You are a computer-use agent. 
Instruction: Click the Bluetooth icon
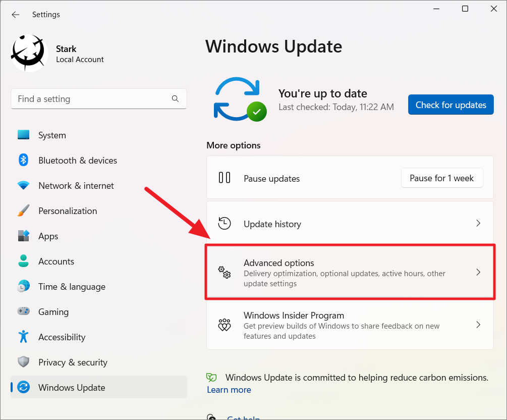pos(23,160)
